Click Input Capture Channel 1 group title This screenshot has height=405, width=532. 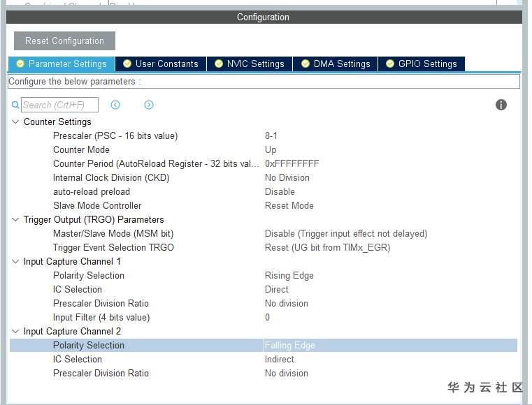(x=72, y=261)
